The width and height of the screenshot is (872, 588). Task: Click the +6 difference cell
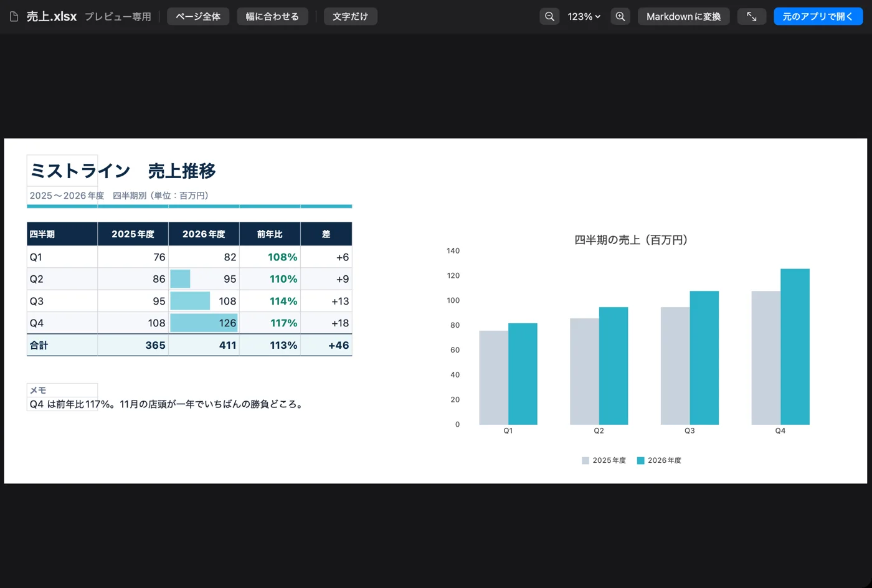click(x=326, y=257)
